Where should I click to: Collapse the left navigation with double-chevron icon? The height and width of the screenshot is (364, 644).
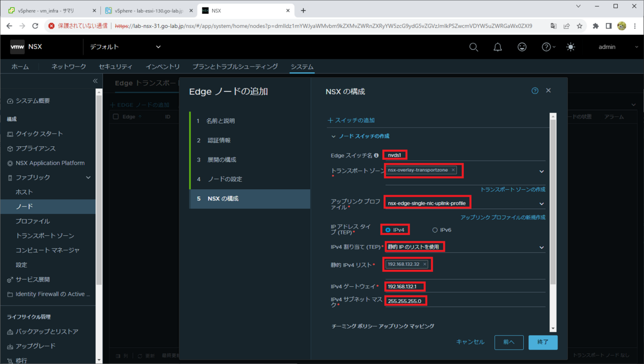[95, 81]
